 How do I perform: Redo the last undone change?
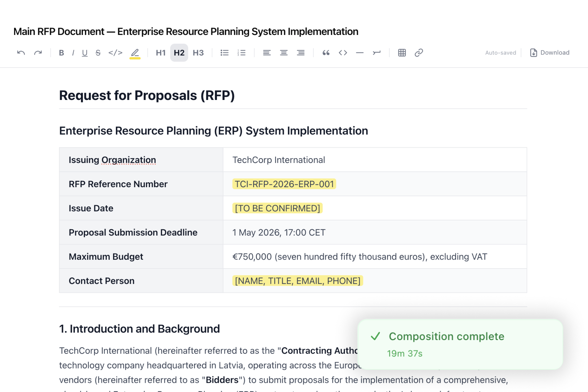38,52
